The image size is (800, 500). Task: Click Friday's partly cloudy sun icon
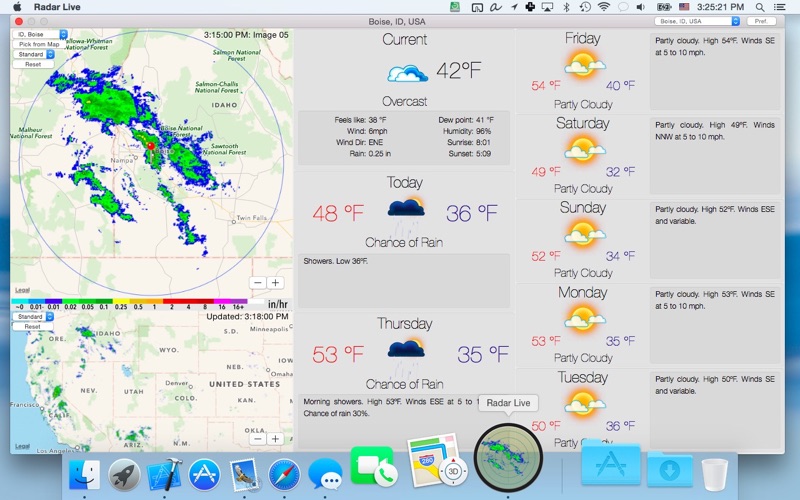pyautogui.click(x=584, y=65)
